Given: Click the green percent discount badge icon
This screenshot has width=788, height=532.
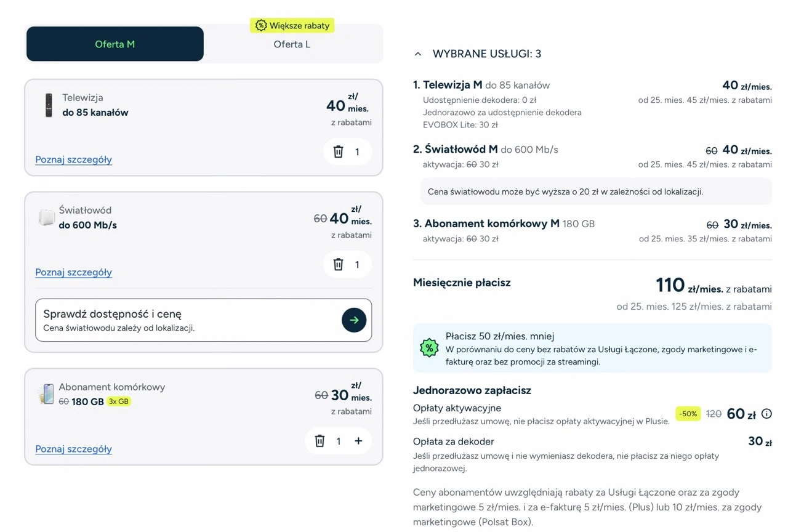Looking at the screenshot, I should (x=428, y=348).
